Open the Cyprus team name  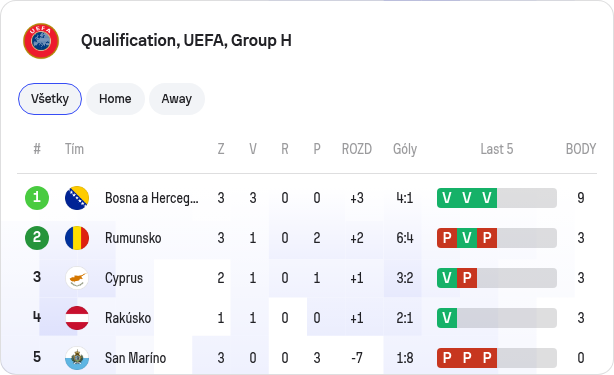[x=124, y=278]
